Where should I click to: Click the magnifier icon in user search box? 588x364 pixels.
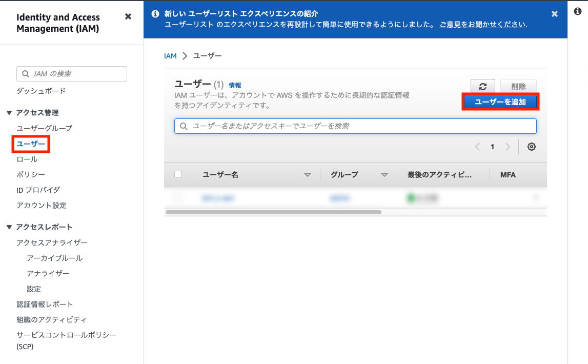184,126
